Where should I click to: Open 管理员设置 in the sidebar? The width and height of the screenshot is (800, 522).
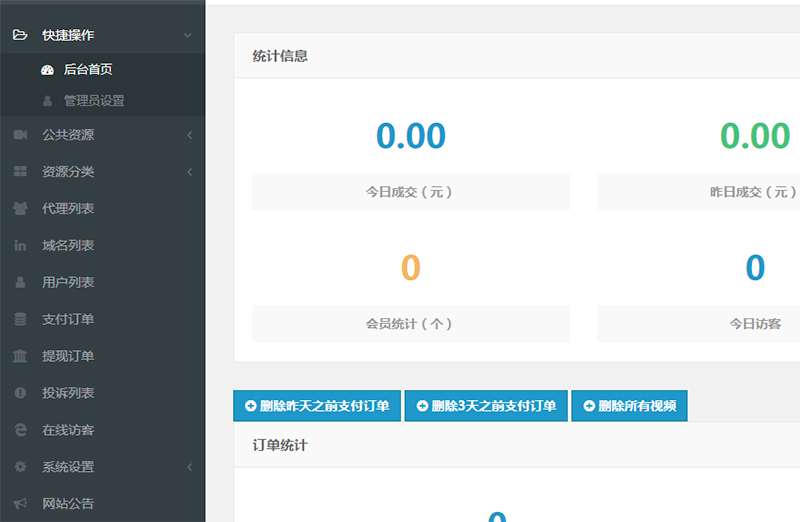pos(94,101)
